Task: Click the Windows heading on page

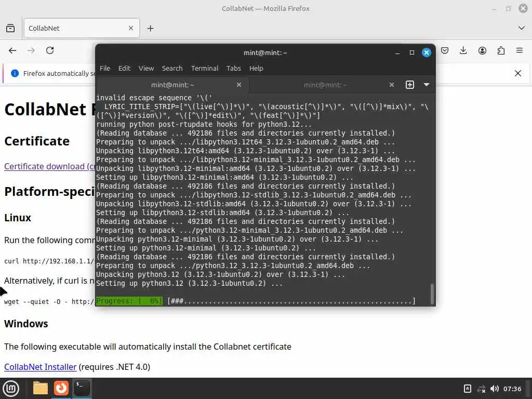Action: [26, 324]
